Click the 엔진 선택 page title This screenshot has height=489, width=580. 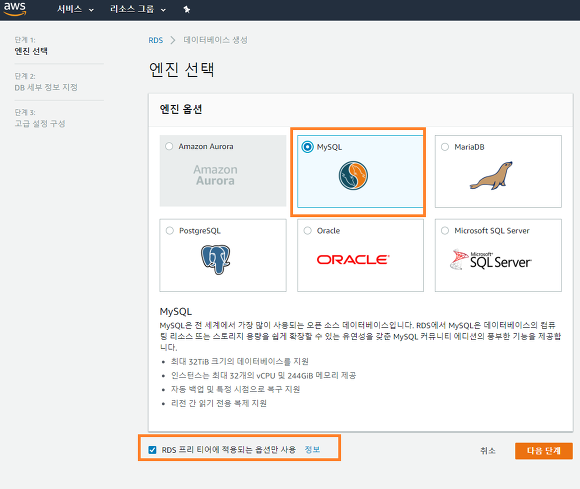pyautogui.click(x=182, y=70)
